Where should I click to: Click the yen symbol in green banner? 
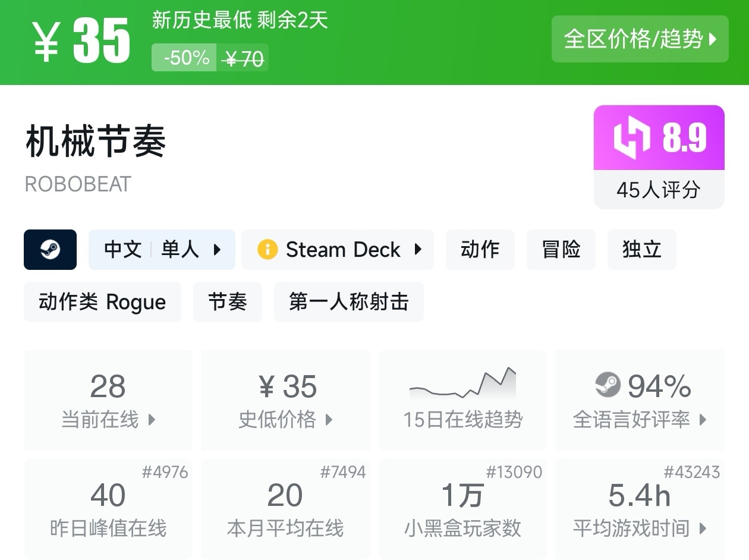tap(46, 42)
